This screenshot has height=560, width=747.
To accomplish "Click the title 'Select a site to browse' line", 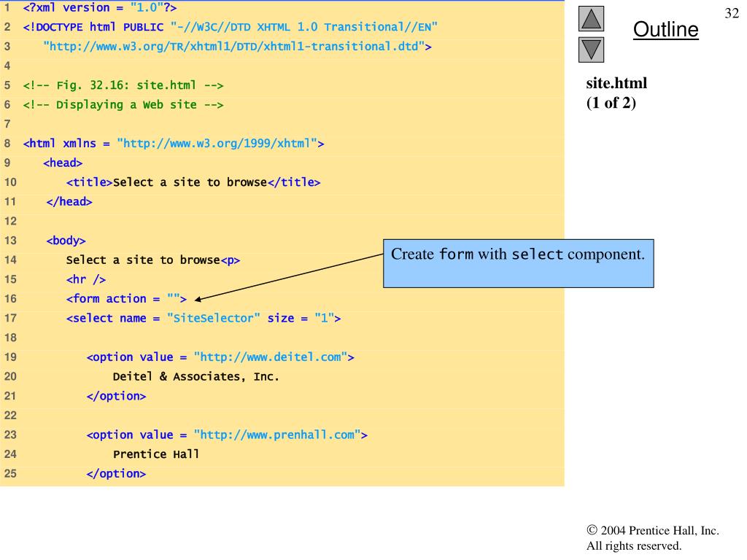I will 193,182.
